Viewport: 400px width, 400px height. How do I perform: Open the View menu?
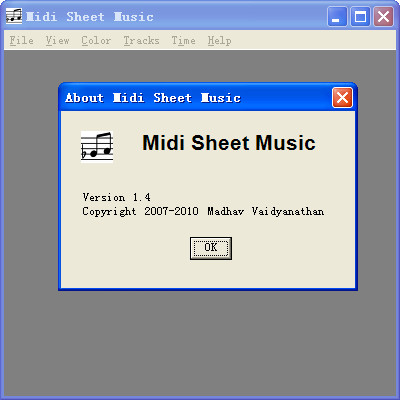[x=58, y=41]
